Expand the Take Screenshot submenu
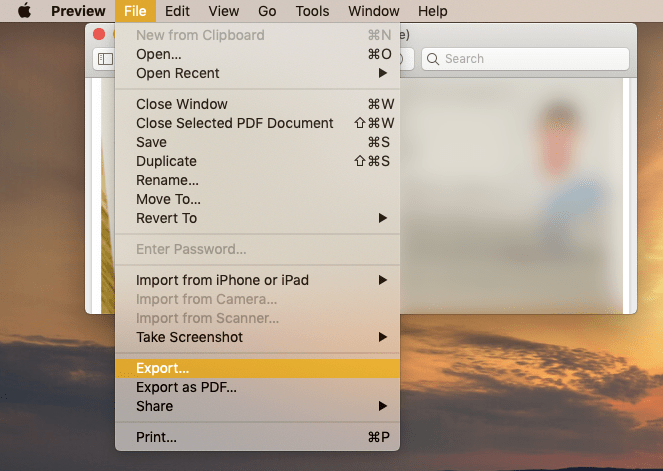Screen dimensions: 663x471 [x=258, y=337]
